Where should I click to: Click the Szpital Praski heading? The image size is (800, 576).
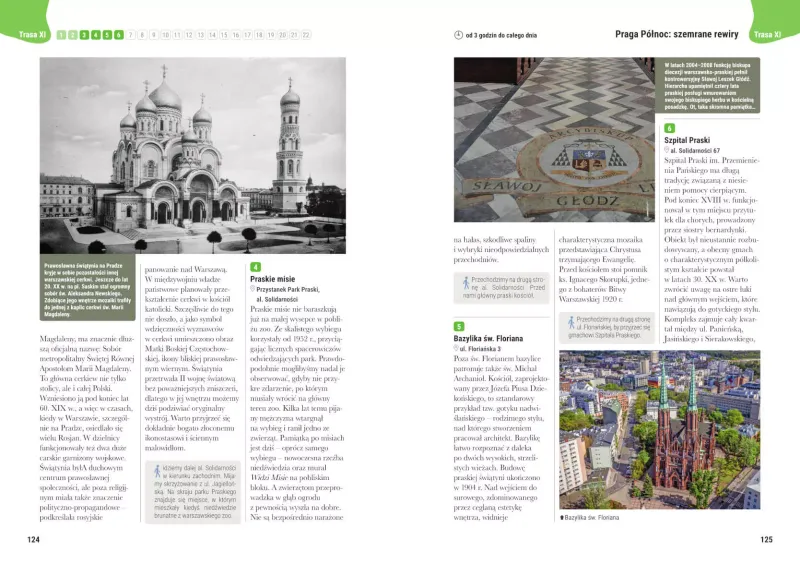(x=687, y=140)
